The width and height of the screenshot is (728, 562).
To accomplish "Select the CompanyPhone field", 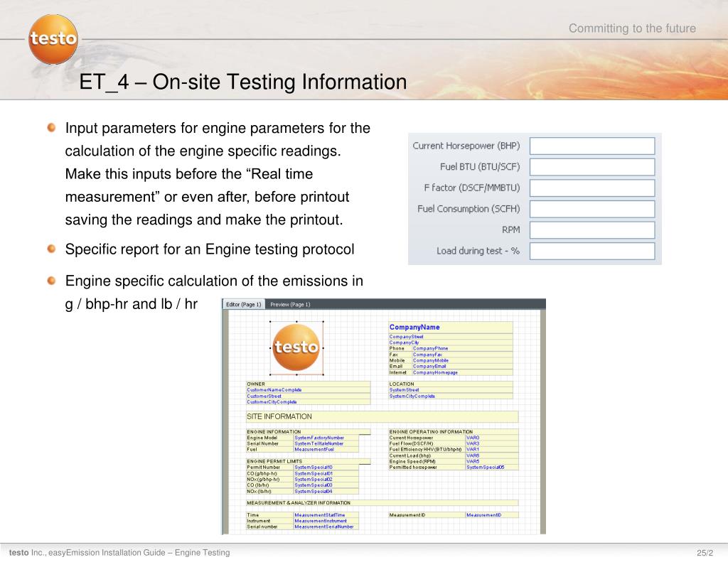I will pos(462,349).
